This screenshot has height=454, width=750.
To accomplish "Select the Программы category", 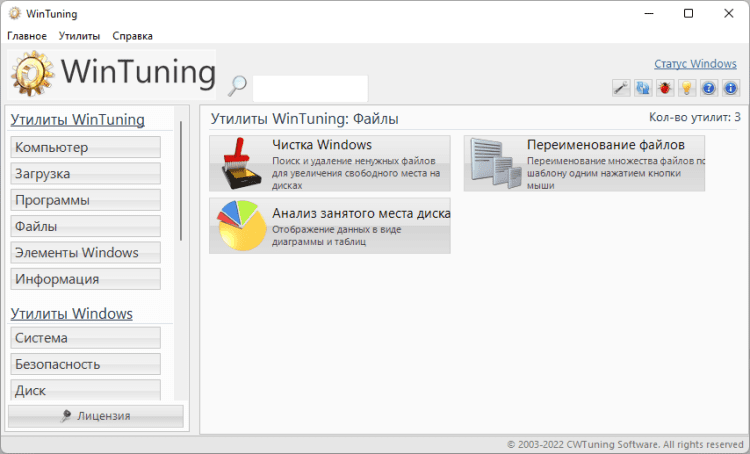I will click(x=86, y=200).
